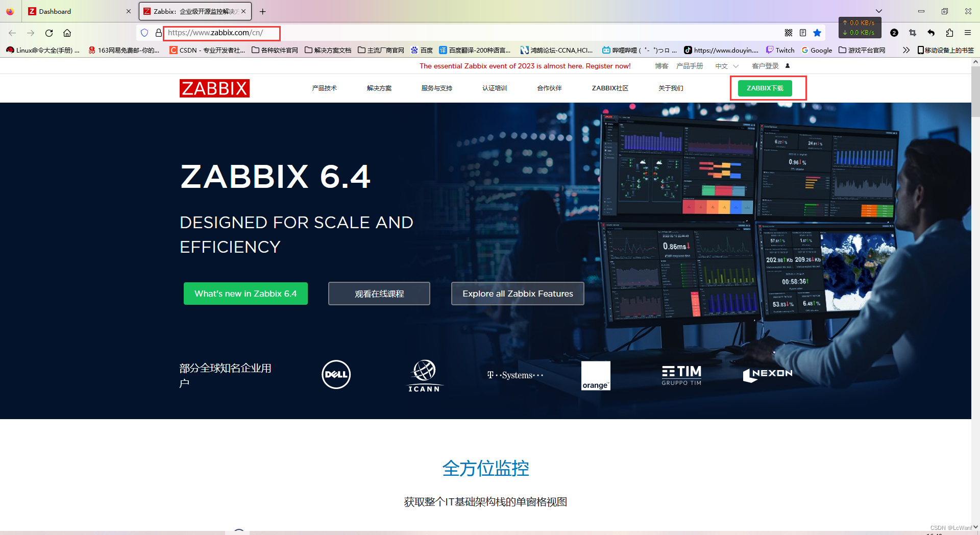Viewport: 980px width, 535px height.
Task: Open the 百度 bookmark
Action: [x=422, y=50]
